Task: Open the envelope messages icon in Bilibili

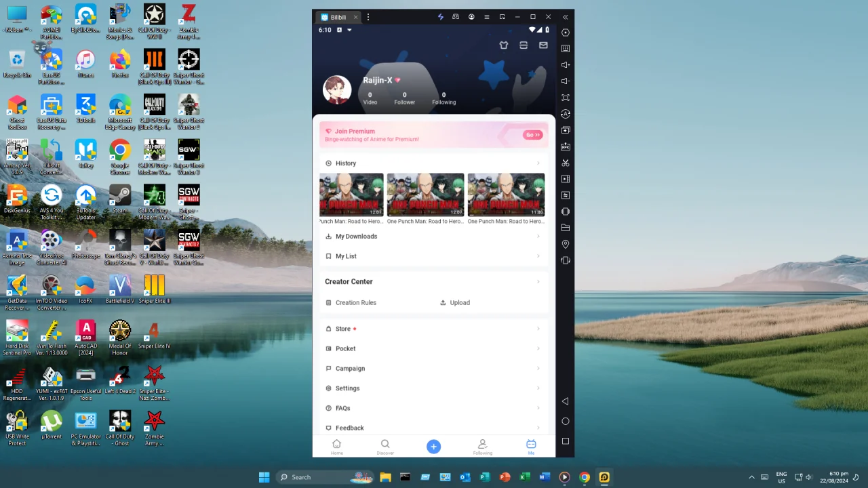Action: click(x=543, y=45)
